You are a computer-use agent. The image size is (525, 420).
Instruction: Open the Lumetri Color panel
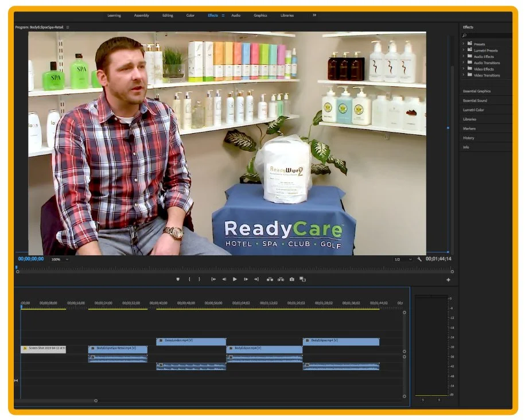pyautogui.click(x=473, y=110)
